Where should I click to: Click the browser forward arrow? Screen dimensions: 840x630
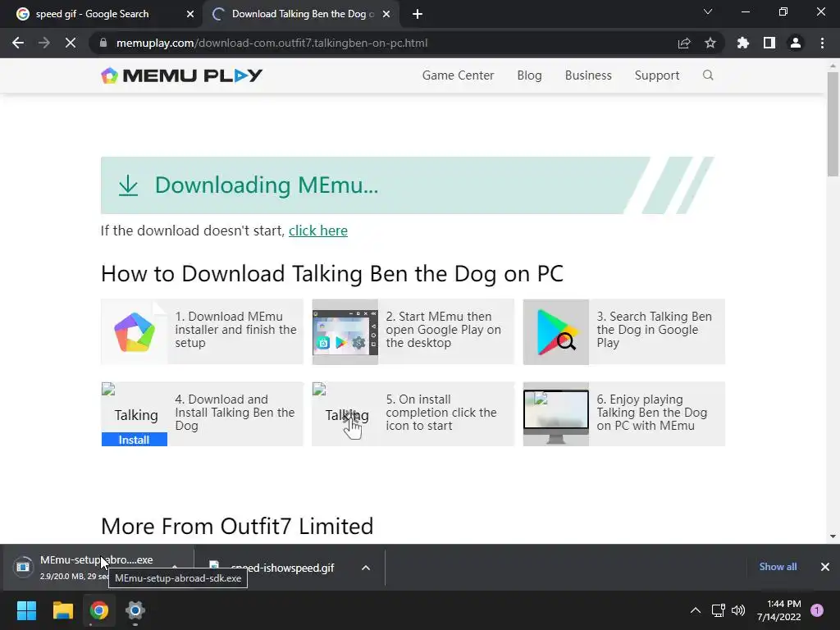44,43
